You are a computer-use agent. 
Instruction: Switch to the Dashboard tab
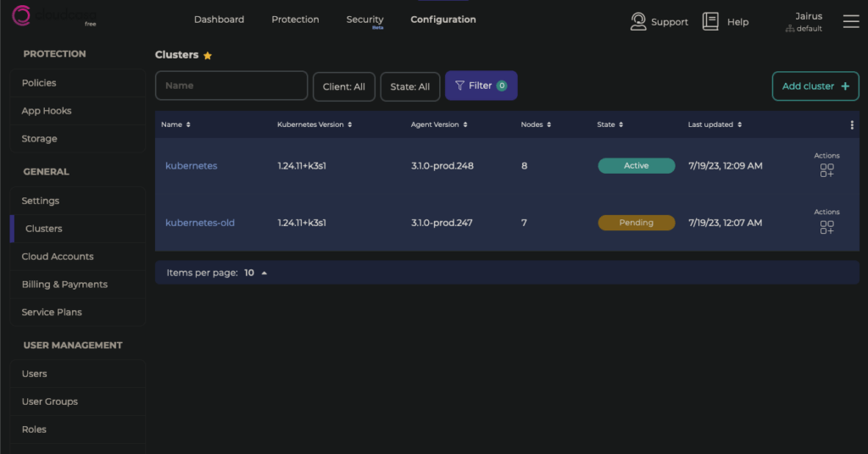tap(219, 19)
